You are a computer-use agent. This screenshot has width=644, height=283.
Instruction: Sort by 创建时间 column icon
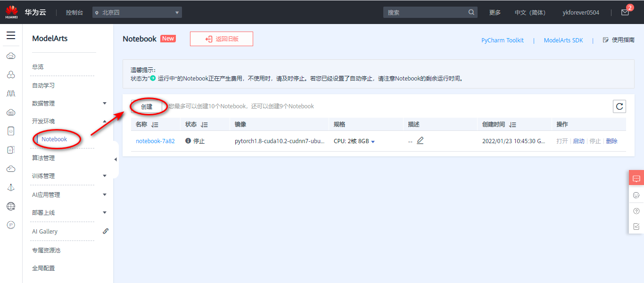pos(512,125)
